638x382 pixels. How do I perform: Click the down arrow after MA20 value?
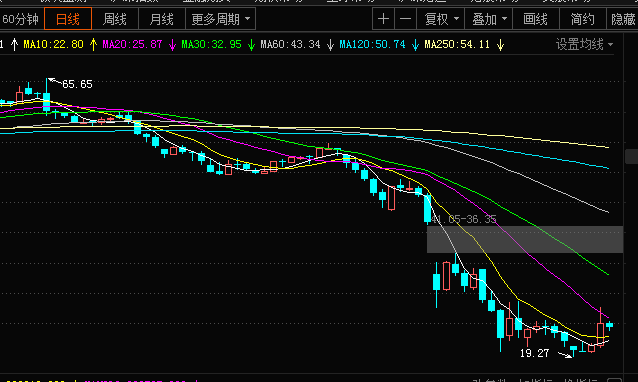pos(172,45)
